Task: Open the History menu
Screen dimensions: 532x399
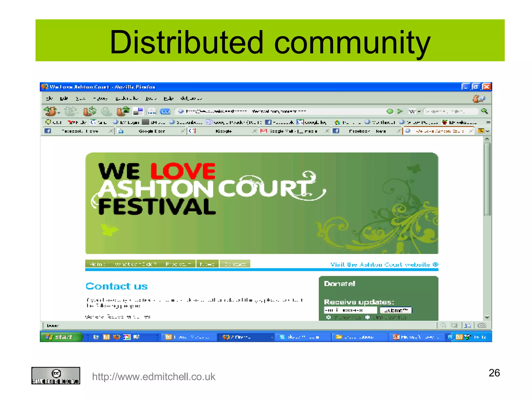Action: pos(101,98)
